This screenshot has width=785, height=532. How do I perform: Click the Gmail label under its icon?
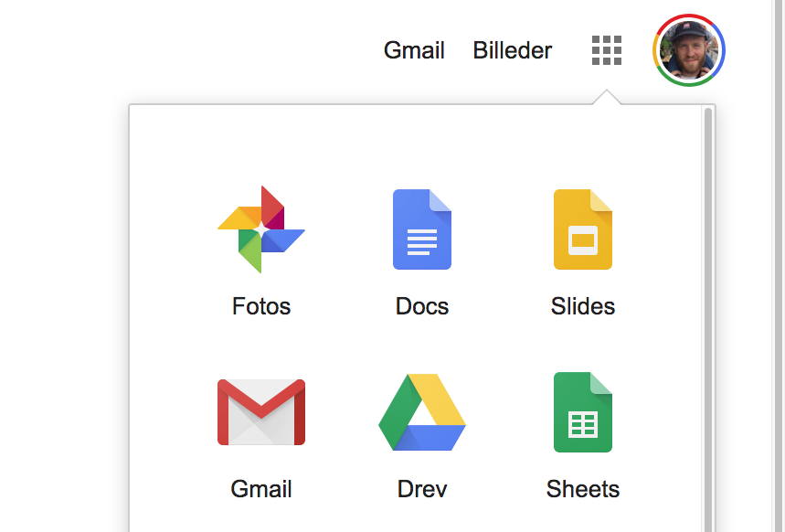(261, 489)
